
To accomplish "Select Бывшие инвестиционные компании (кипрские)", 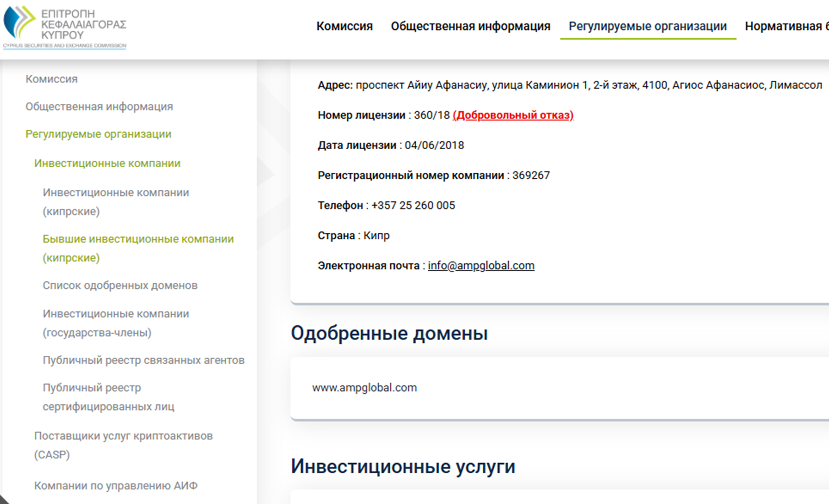I will click(138, 248).
